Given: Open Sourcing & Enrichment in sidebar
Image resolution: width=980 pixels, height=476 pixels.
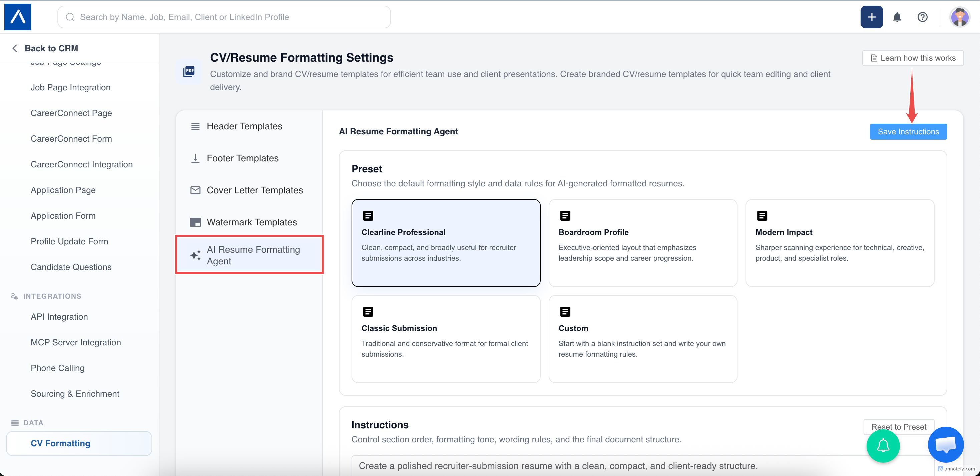Looking at the screenshot, I should pyautogui.click(x=75, y=394).
